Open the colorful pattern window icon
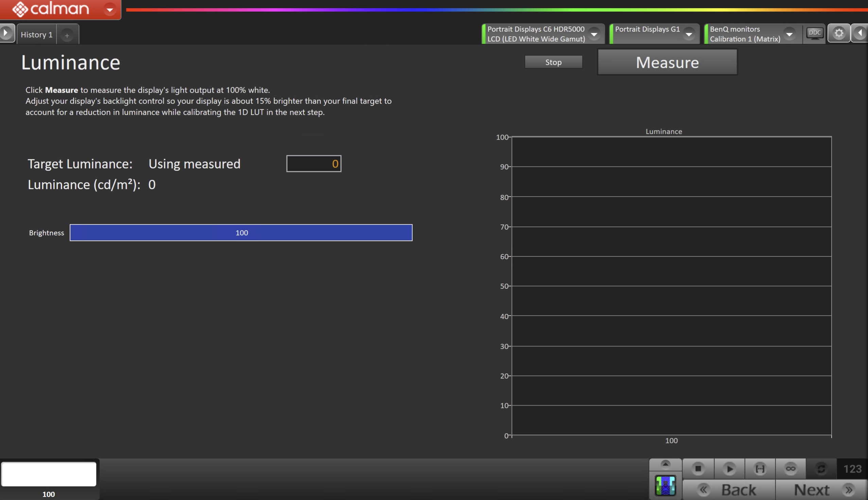Viewport: 868px width, 500px height. coord(665,486)
